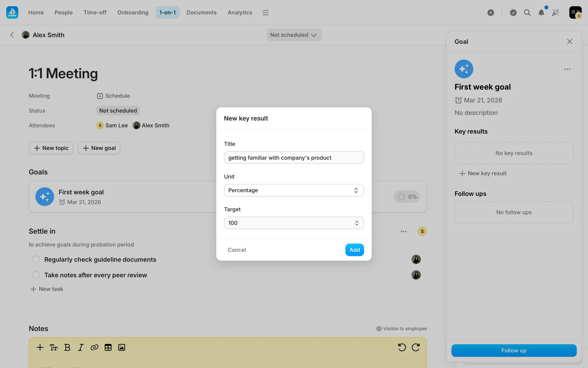Click the notifications bell icon
The height and width of the screenshot is (368, 588).
[541, 13]
